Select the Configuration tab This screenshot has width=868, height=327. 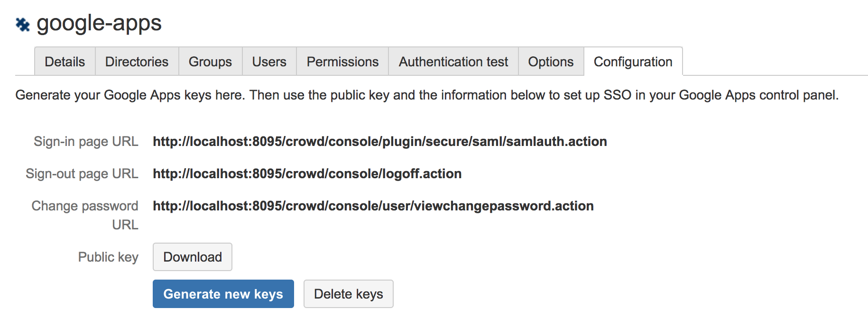633,62
